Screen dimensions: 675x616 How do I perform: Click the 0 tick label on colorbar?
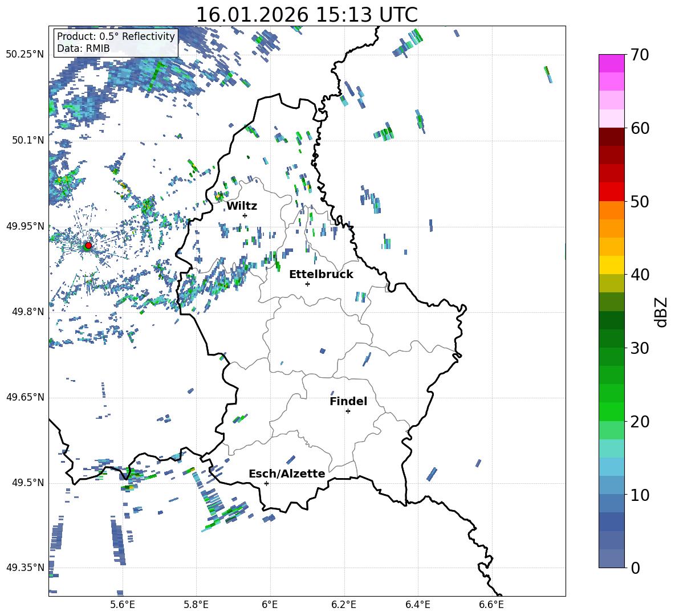click(635, 568)
